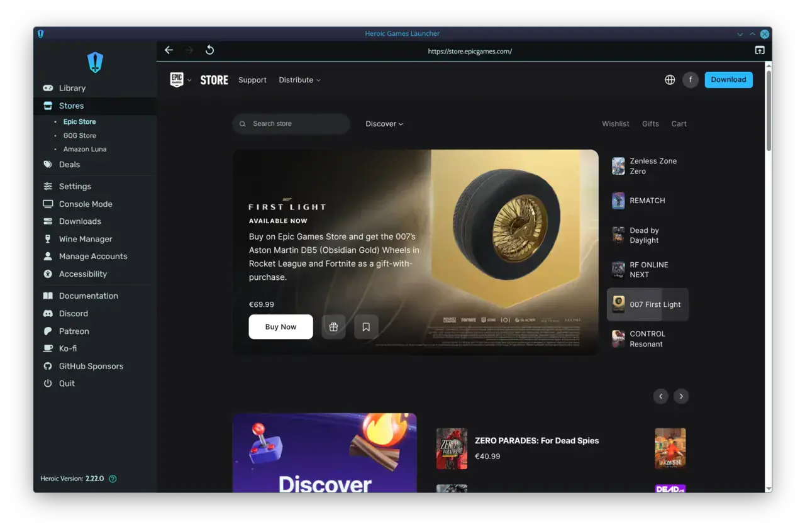Open the user profile avatar
This screenshot has height=532, width=805.
(691, 80)
